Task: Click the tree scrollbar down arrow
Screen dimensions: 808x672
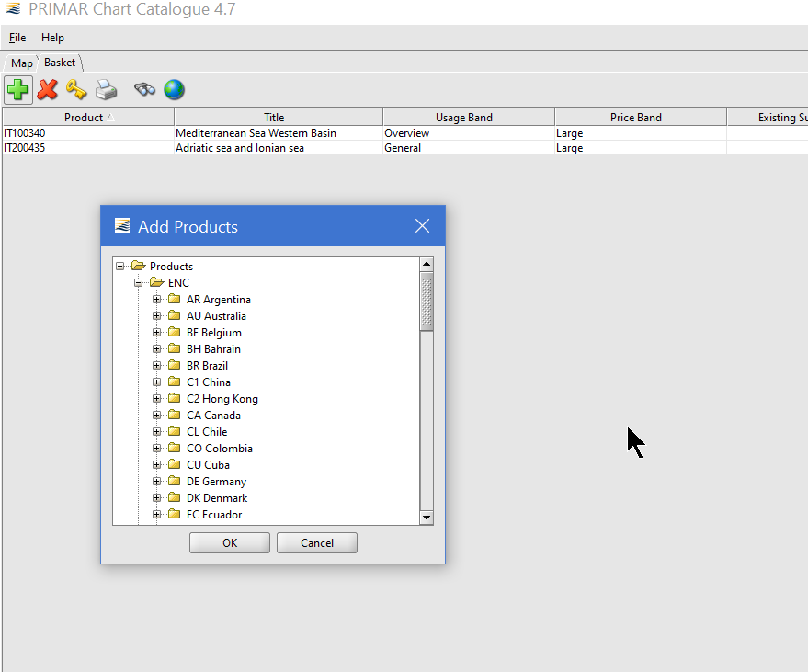Action: tap(427, 518)
